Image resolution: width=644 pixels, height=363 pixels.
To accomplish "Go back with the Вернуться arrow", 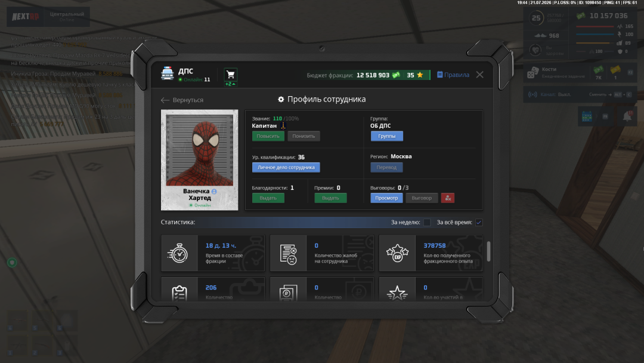I will 182,100.
